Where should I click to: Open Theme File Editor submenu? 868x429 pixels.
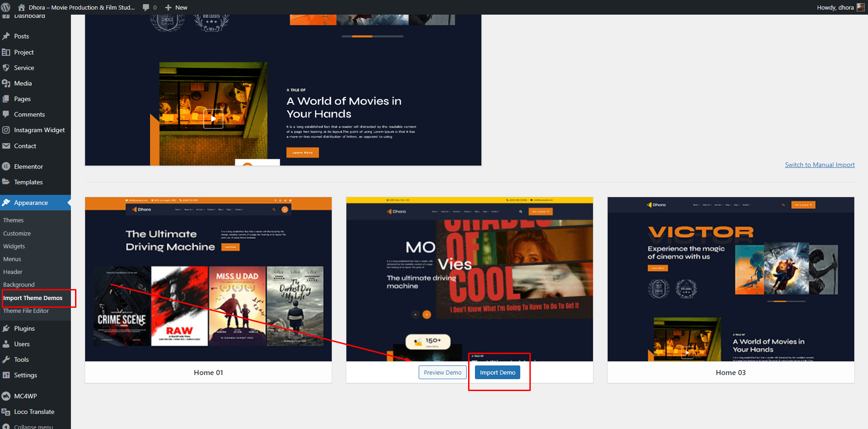pos(26,311)
